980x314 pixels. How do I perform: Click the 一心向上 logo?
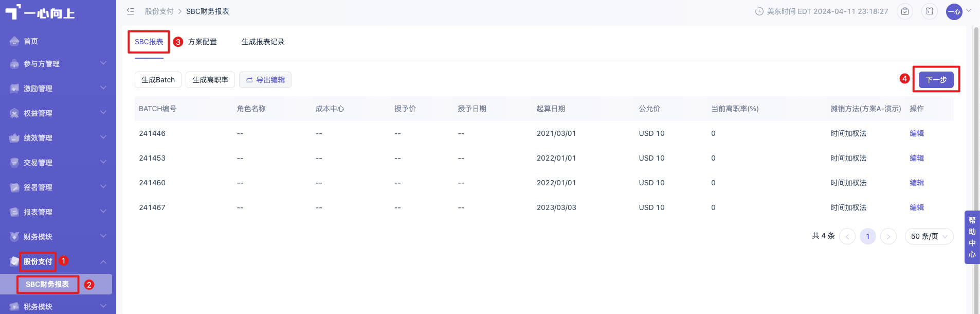point(40,12)
